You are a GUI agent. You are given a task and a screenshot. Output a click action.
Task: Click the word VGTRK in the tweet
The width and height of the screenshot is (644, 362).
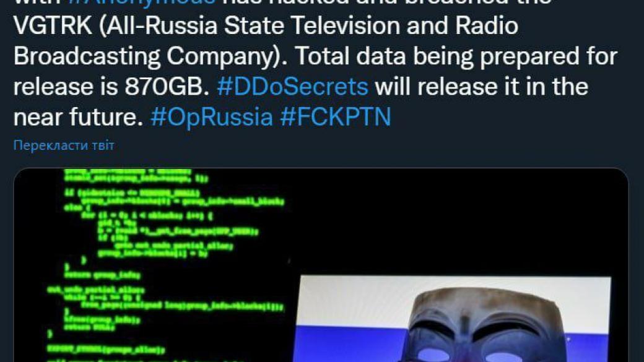click(x=53, y=26)
